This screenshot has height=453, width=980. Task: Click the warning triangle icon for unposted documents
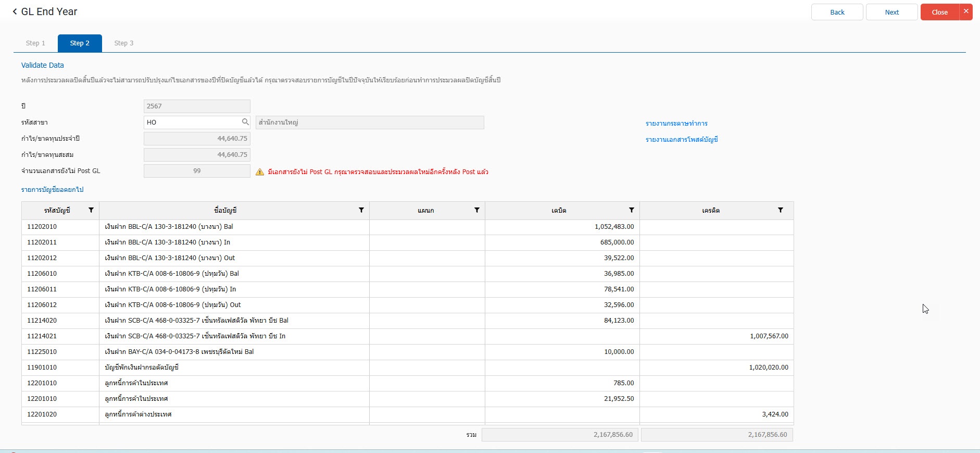[x=260, y=172]
